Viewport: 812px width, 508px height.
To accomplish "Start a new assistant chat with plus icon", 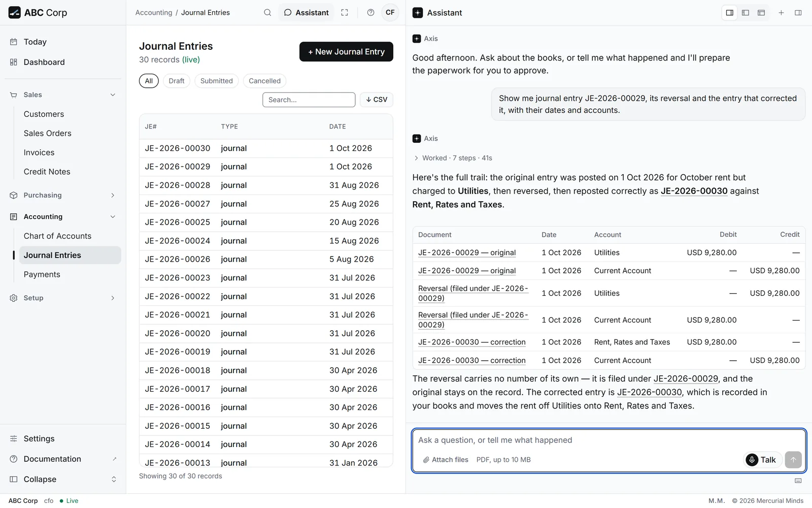I will (781, 13).
